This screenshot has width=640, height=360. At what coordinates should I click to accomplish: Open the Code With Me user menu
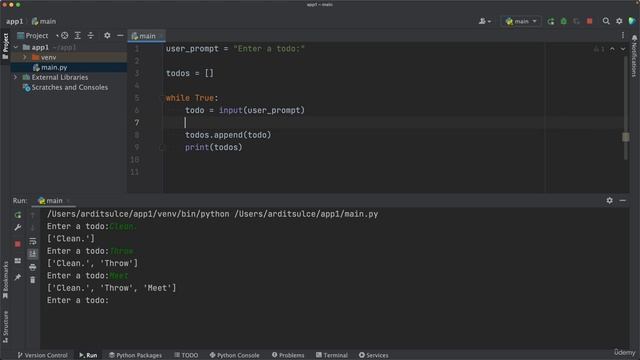484,21
